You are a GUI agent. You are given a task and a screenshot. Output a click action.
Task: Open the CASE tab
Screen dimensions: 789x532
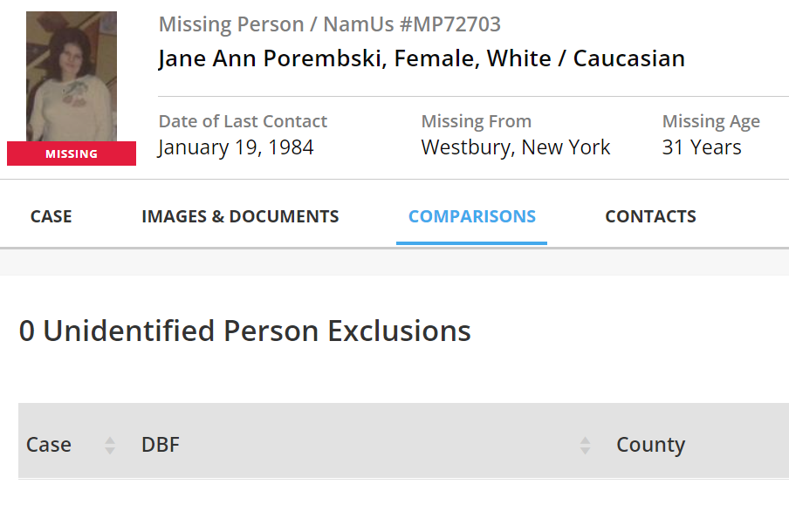pyautogui.click(x=51, y=216)
